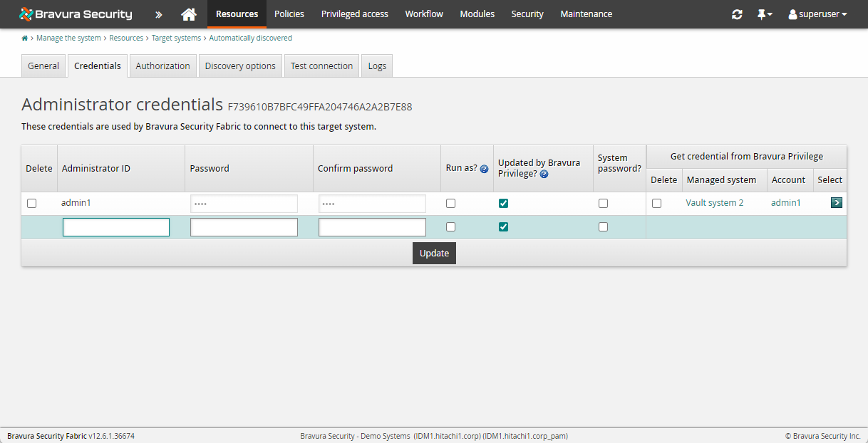This screenshot has width=868, height=443.
Task: Open the pin dropdown in header
Action: [x=764, y=14]
